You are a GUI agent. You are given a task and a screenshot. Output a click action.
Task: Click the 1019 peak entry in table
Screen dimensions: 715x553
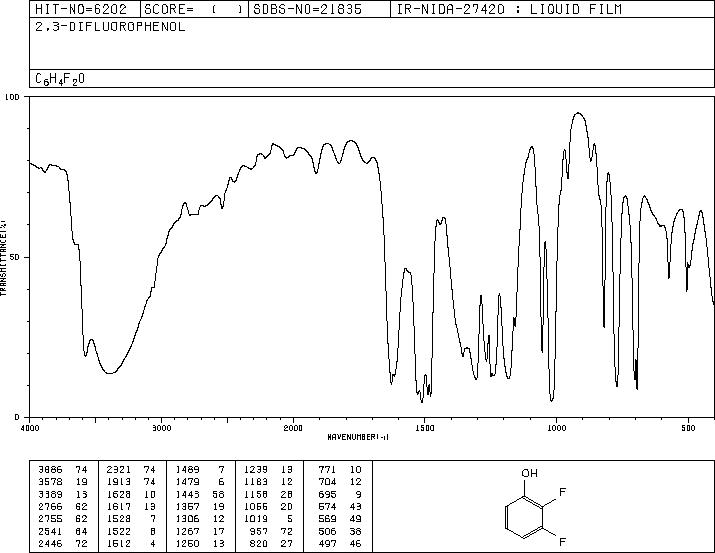(x=269, y=519)
